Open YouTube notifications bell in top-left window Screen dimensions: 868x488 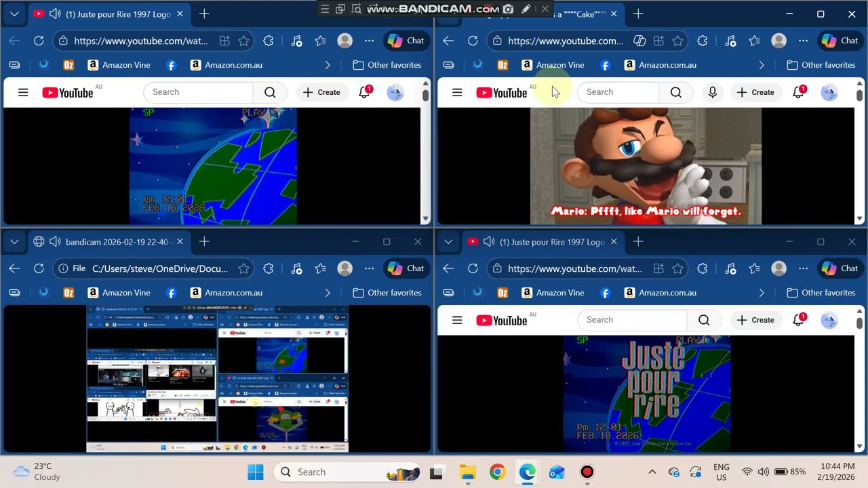coord(365,92)
